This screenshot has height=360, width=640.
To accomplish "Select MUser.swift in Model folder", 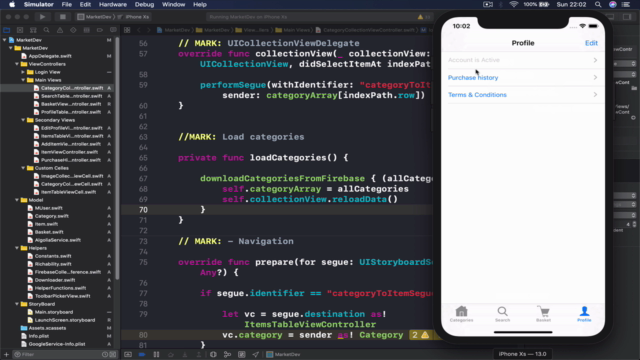I will pyautogui.click(x=48, y=208).
